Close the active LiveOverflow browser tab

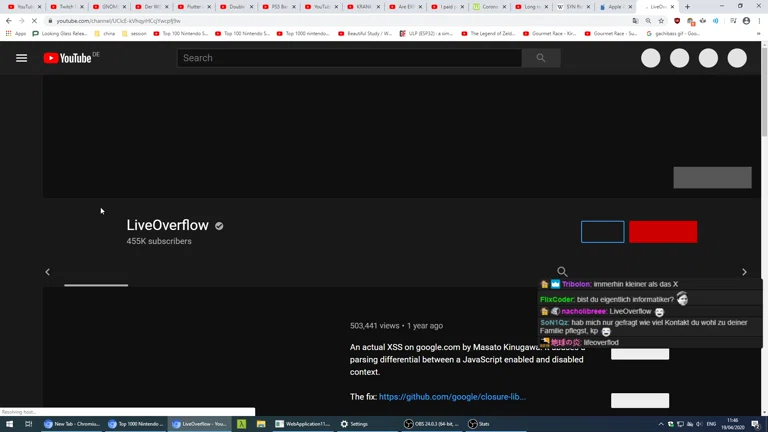pos(672,7)
